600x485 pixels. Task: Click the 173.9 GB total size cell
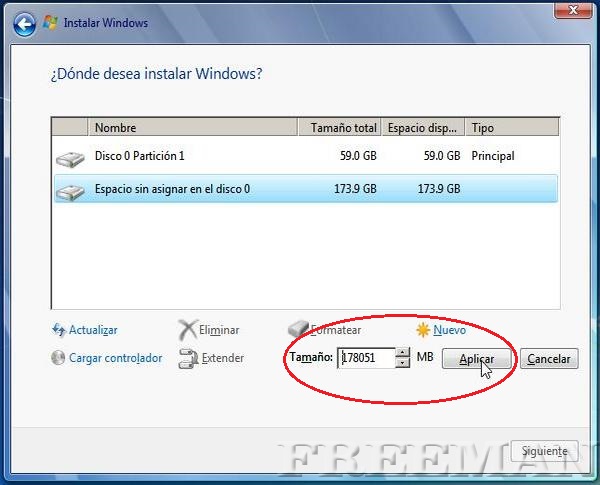355,189
